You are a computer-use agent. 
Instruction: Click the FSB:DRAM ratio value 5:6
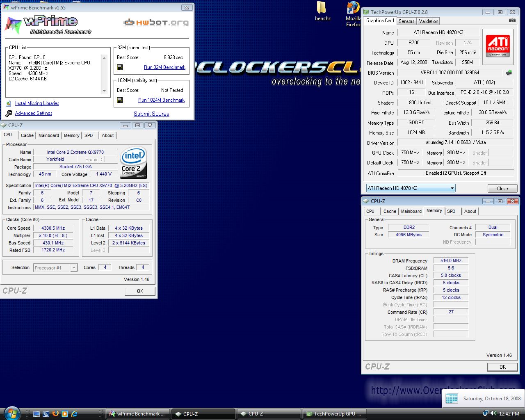[451, 268]
